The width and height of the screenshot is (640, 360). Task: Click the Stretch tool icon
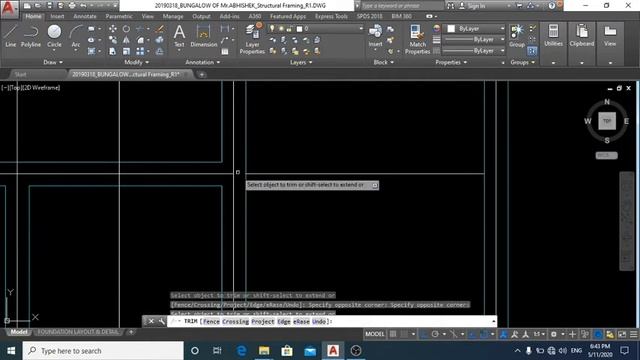113,51
